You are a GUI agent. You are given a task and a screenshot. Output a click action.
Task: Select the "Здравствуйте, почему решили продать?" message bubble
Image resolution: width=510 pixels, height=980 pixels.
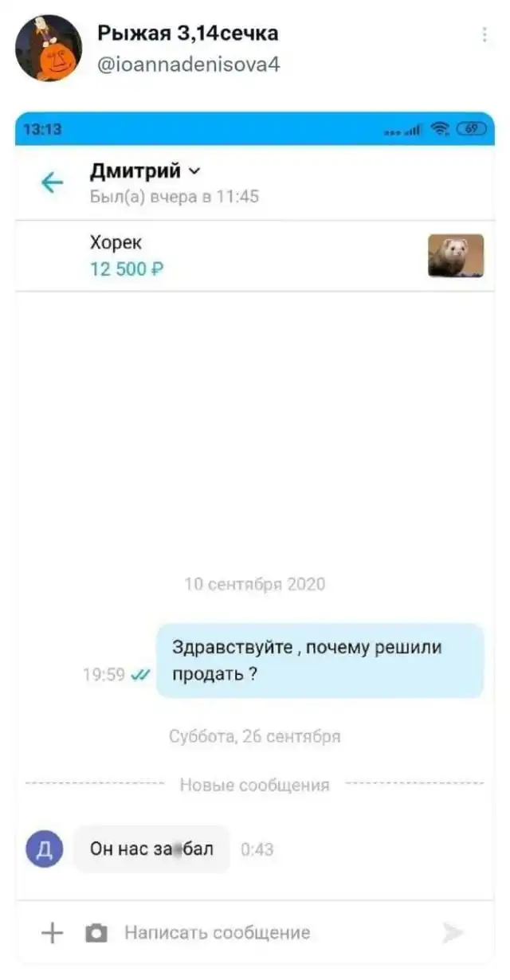[320, 661]
